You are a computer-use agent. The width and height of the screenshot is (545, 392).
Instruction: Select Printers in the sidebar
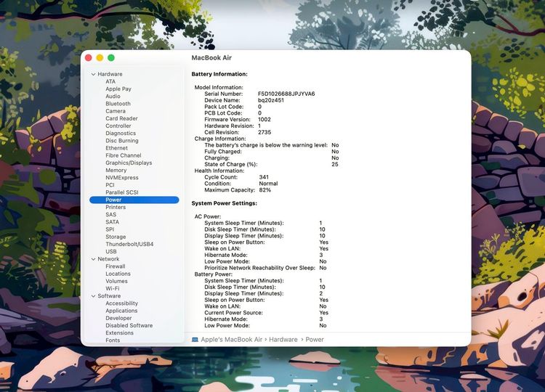(x=116, y=208)
